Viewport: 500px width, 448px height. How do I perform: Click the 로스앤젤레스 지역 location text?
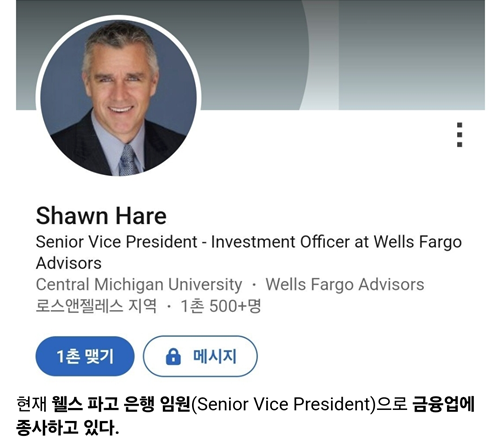(x=96, y=306)
